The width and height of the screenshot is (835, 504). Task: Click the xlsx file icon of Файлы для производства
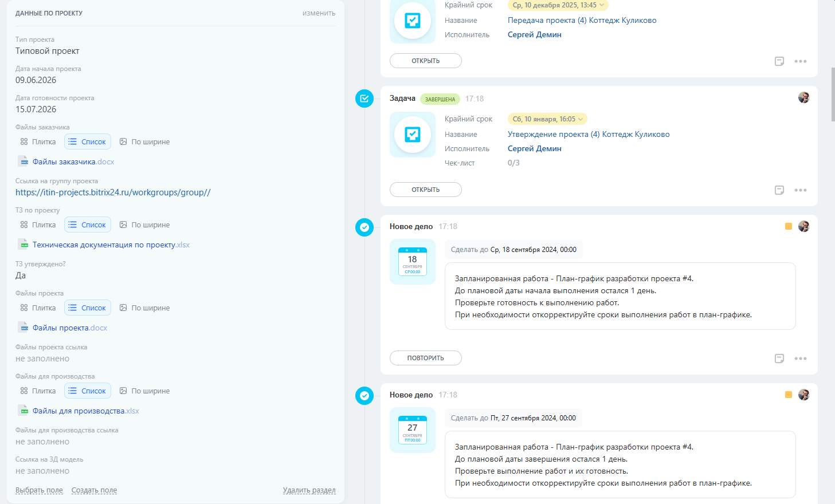(23, 411)
